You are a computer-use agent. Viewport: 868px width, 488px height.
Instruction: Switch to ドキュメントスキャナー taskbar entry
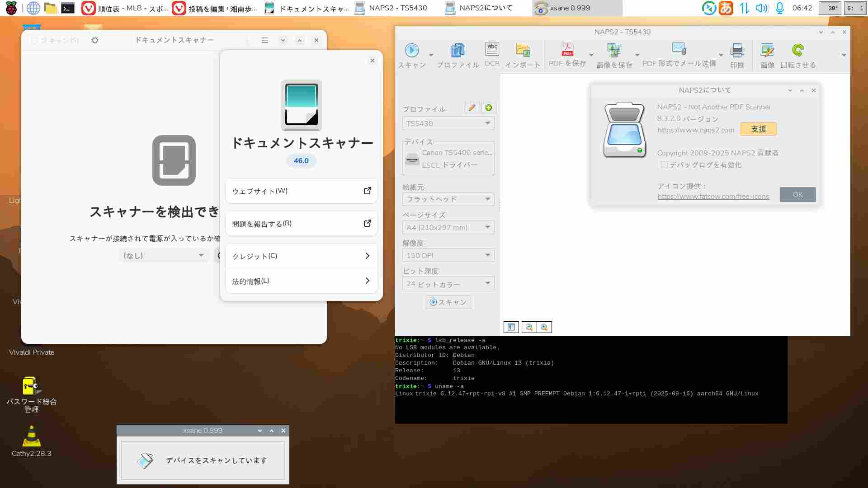tap(306, 8)
